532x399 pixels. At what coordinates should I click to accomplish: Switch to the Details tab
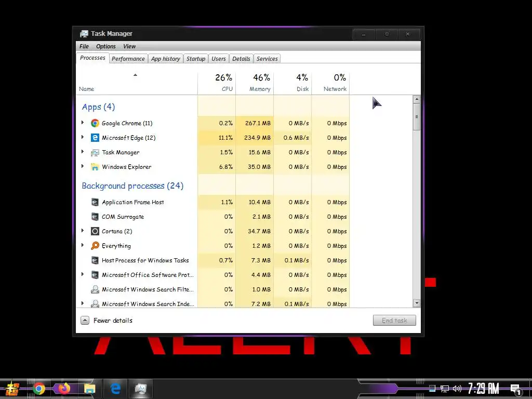(x=241, y=59)
